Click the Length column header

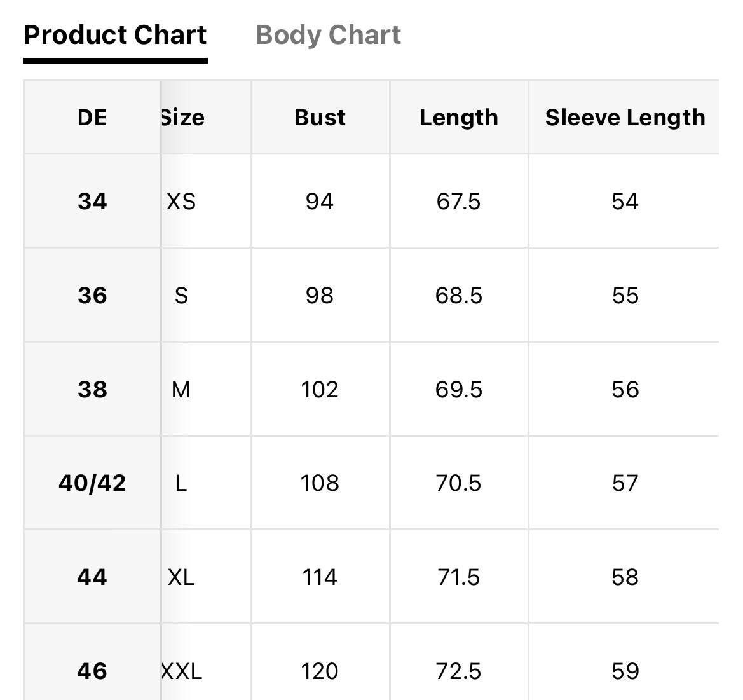click(x=459, y=118)
